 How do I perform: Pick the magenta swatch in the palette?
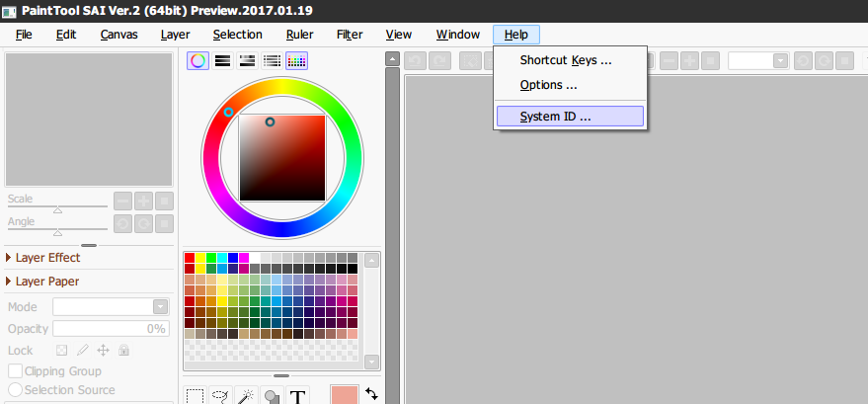(x=244, y=258)
